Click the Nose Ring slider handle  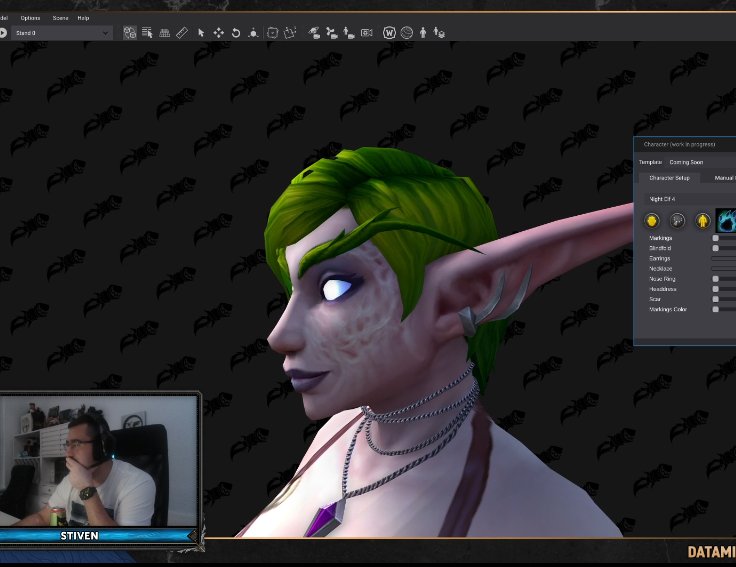point(715,279)
